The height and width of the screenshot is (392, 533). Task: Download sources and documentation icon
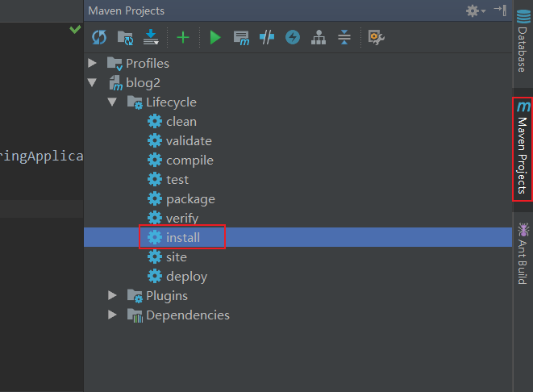tap(151, 37)
